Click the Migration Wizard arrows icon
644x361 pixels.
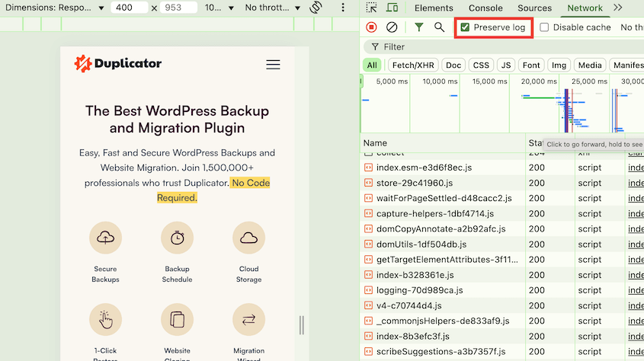pos(249,320)
